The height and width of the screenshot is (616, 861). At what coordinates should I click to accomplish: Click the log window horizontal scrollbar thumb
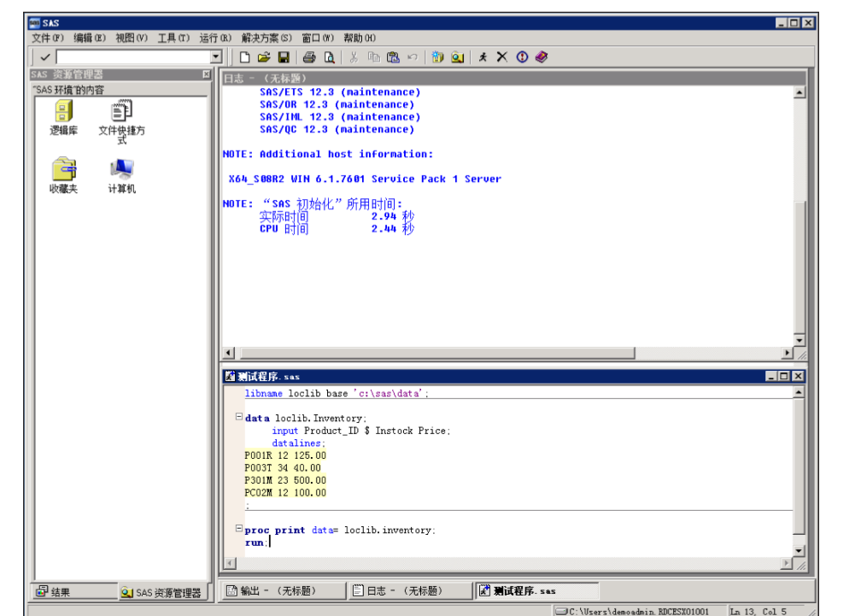pos(437,353)
